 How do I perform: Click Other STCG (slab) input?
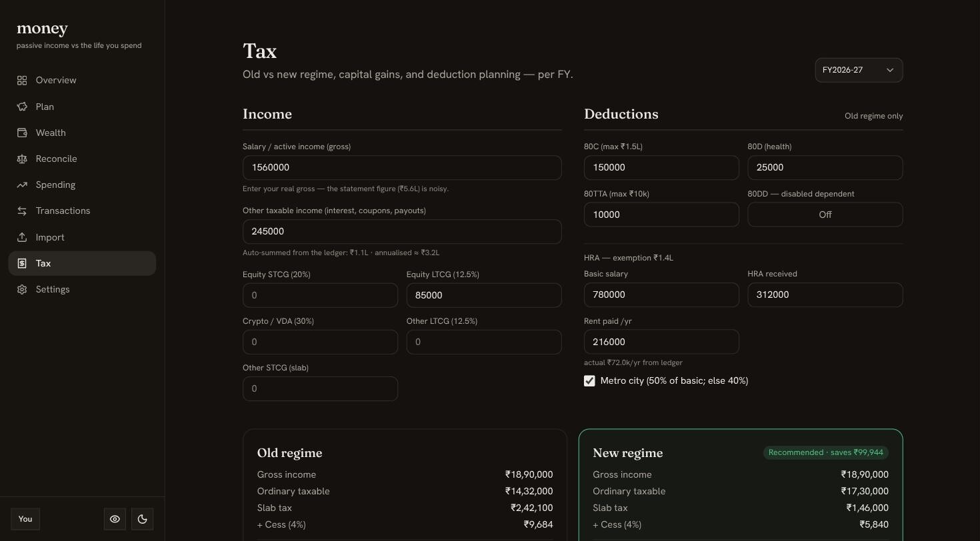click(320, 388)
